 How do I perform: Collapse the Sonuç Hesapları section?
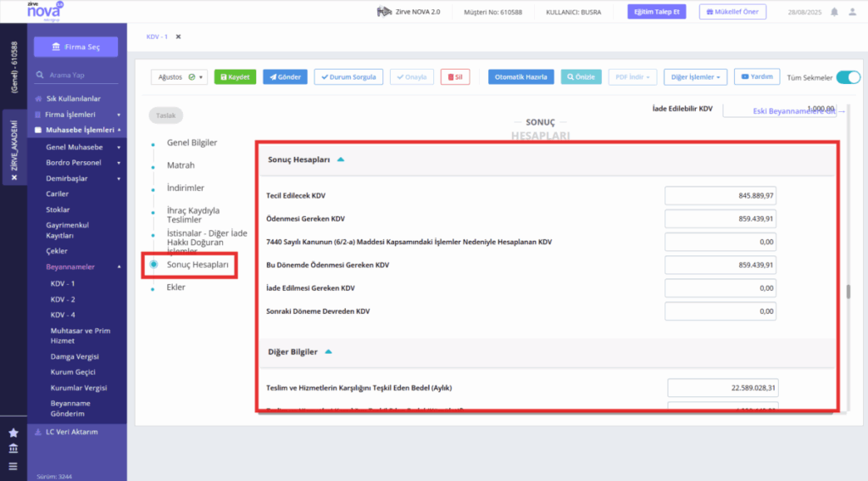(341, 159)
